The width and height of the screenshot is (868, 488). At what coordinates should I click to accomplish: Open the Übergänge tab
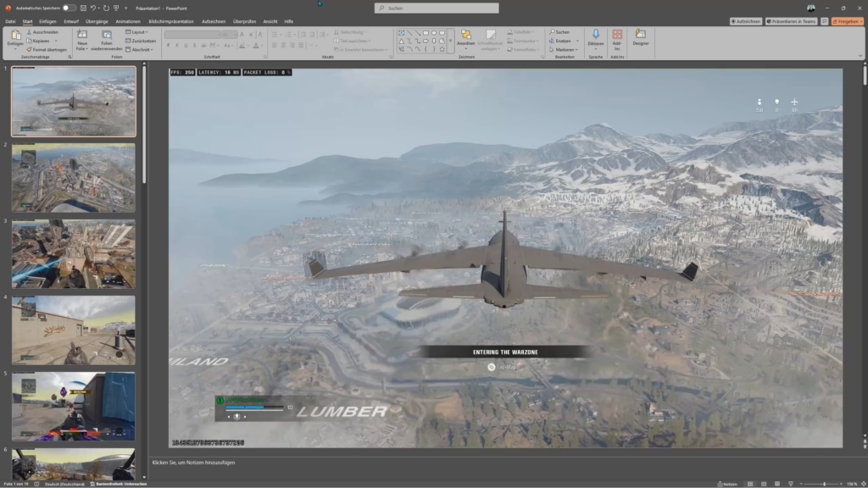pyautogui.click(x=97, y=21)
